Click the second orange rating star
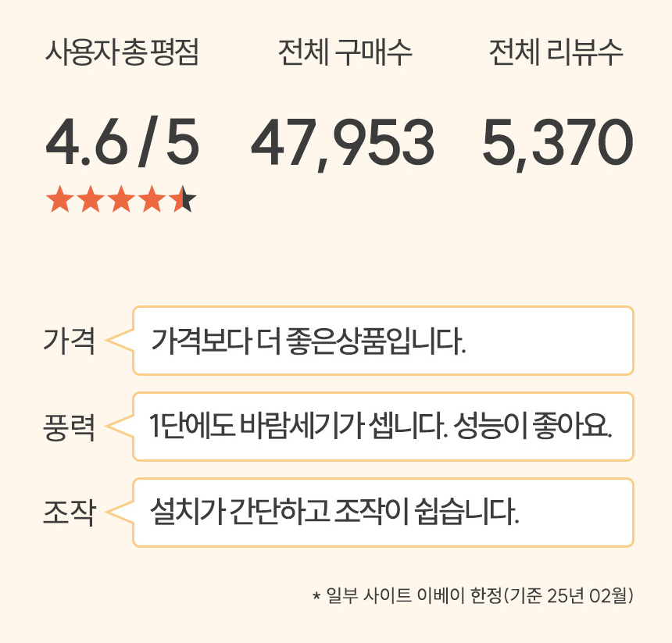 [91, 199]
